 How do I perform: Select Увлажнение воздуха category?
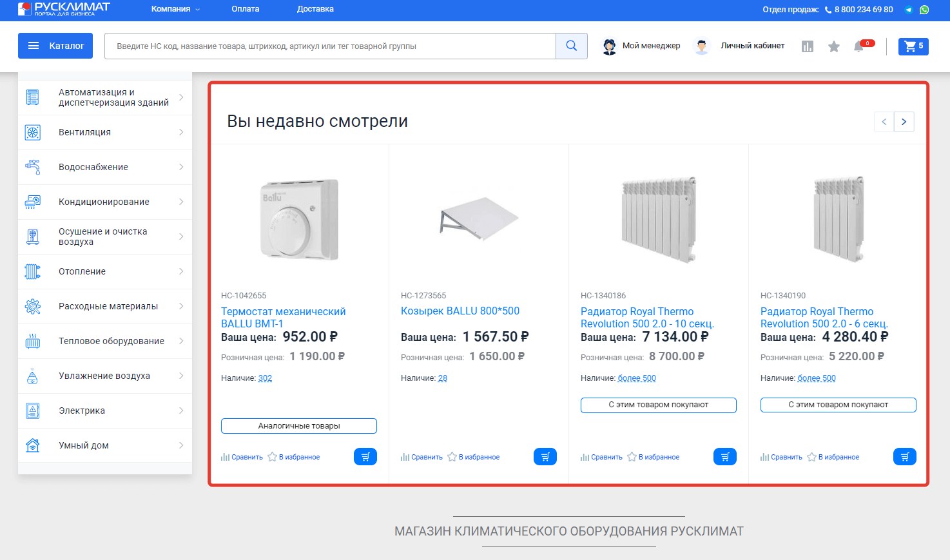coord(105,376)
